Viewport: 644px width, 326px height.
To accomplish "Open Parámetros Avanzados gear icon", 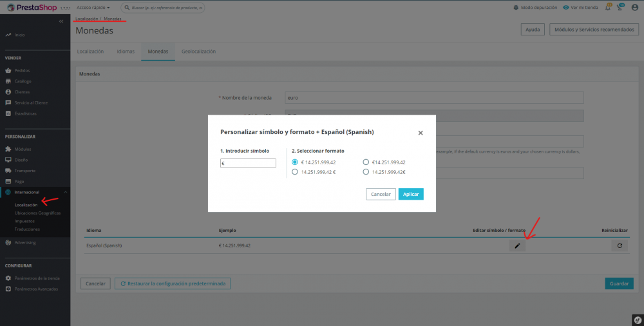I will [8, 289].
